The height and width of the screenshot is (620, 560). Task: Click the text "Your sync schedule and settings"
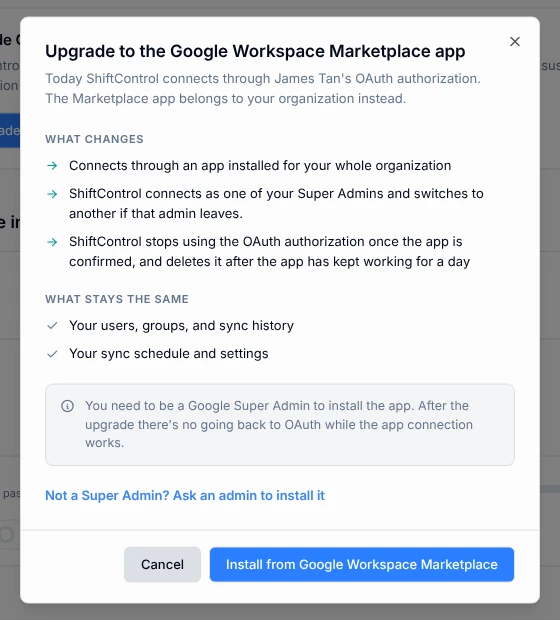(169, 354)
